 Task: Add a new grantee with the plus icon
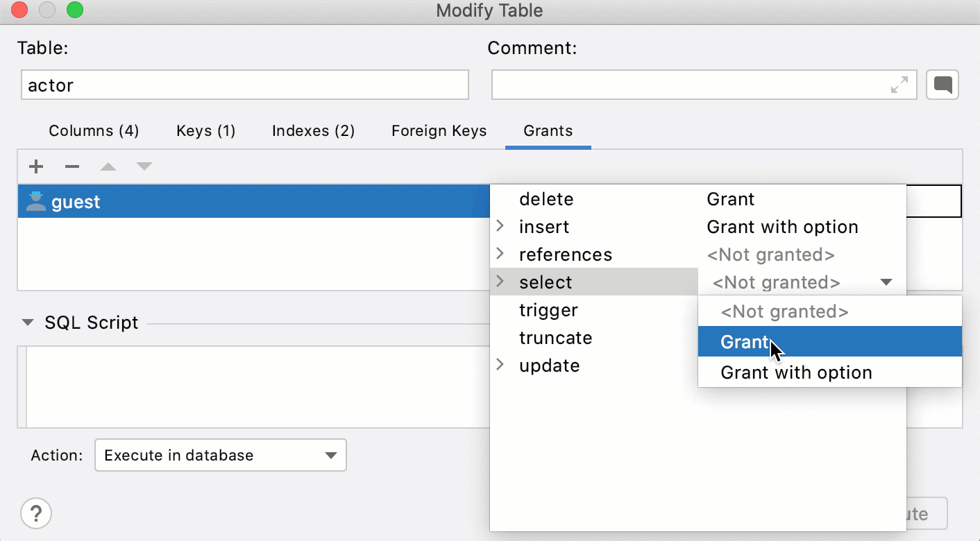(x=35, y=166)
